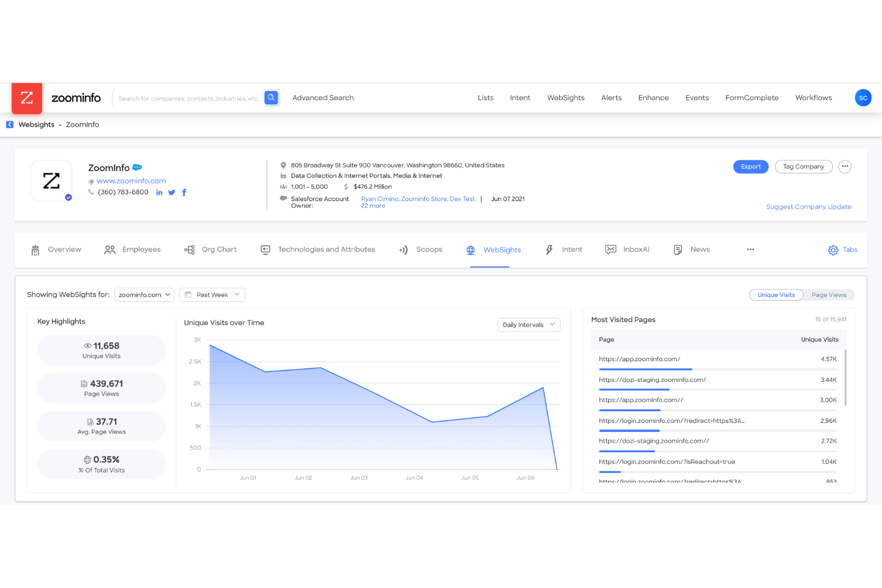Open the Daily Intervals dropdown

coord(529,325)
